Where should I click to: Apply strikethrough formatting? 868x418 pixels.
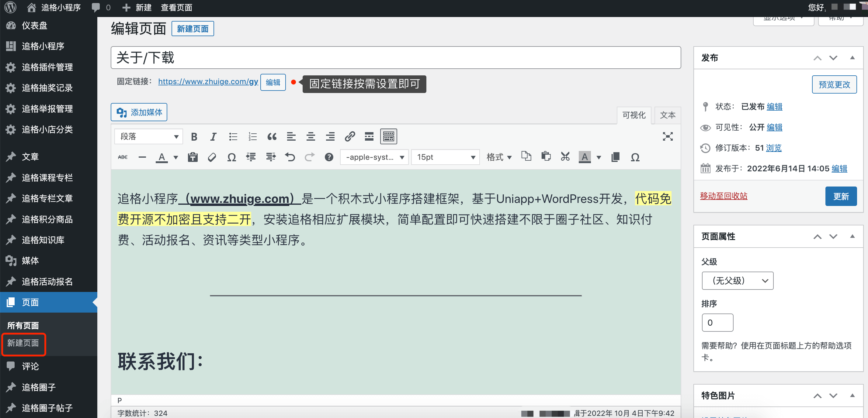[123, 157]
